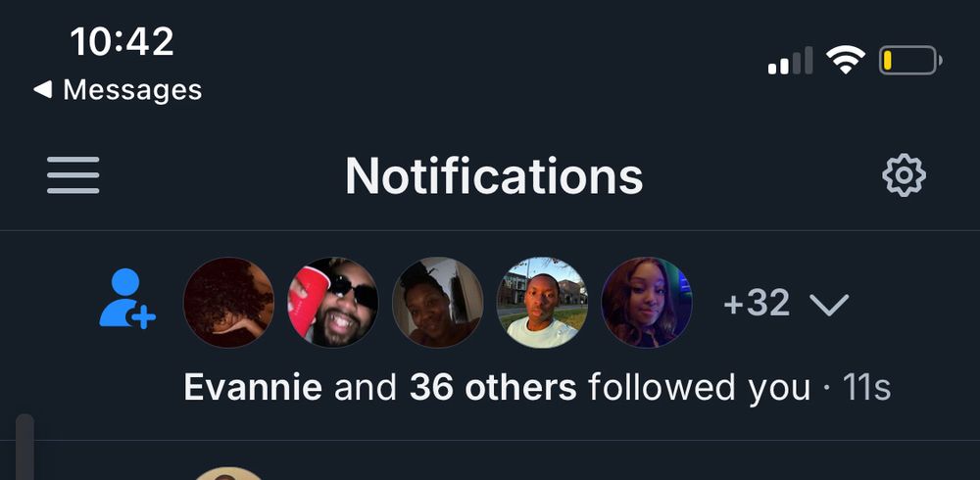Viewport: 980px width, 480px height.
Task: Open the third follower's profile picture
Action: [437, 303]
